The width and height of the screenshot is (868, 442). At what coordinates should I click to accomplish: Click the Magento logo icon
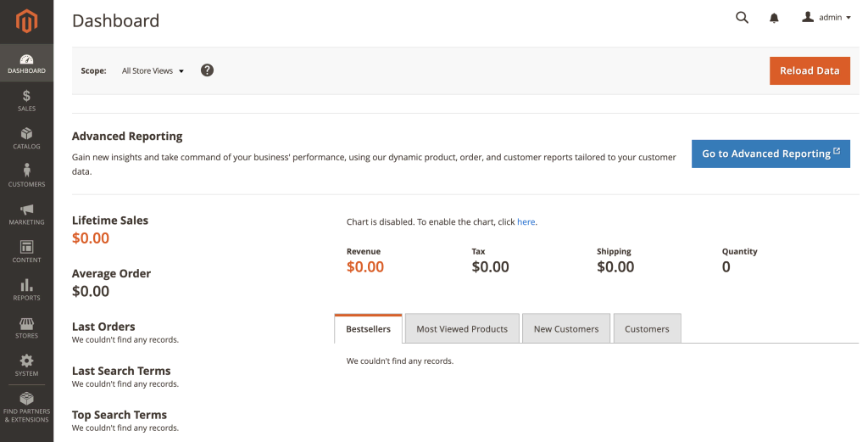pyautogui.click(x=26, y=21)
